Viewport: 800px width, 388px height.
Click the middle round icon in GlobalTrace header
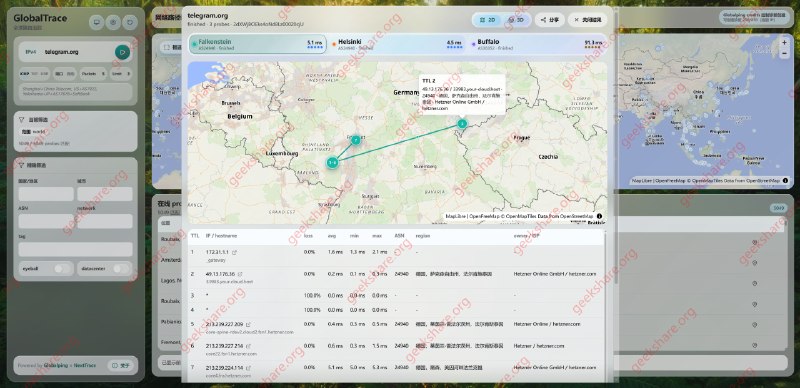[x=113, y=22]
